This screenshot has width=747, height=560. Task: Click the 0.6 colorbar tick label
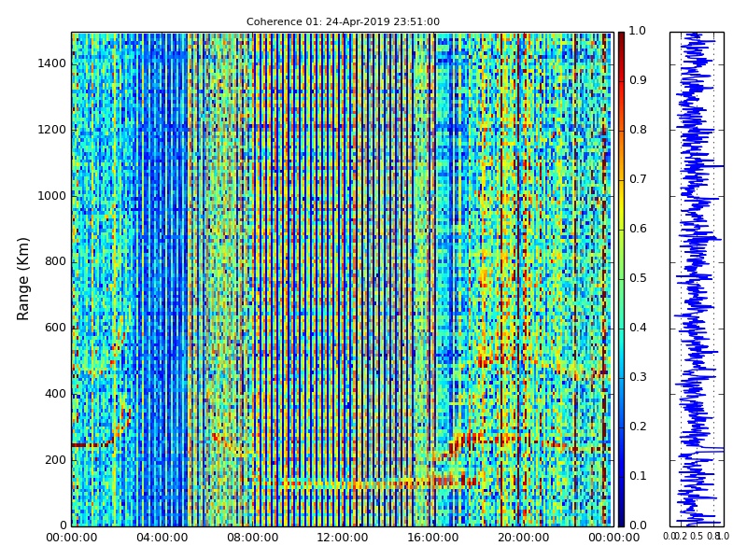pos(638,229)
